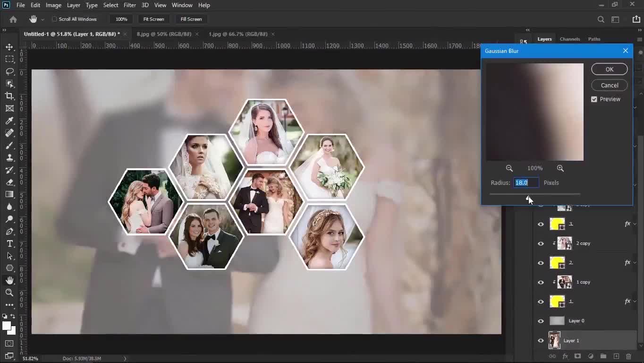Viewport: 644px width, 363px height.
Task: Hide Layer 0 visibility eye
Action: click(x=541, y=321)
